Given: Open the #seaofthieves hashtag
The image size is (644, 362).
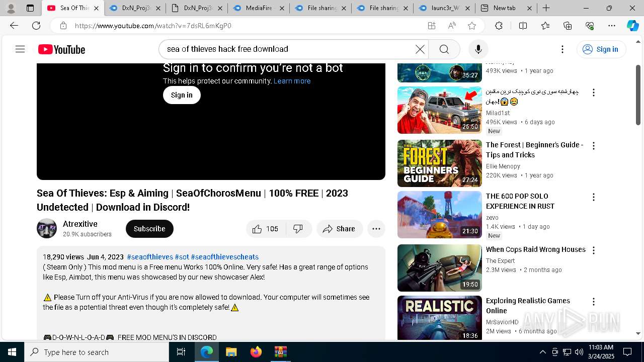Looking at the screenshot, I should [150, 257].
